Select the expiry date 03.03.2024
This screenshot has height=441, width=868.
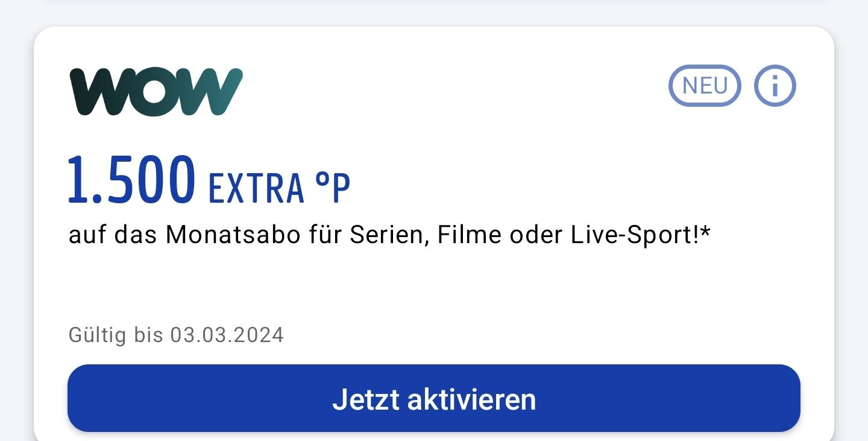coord(227,335)
